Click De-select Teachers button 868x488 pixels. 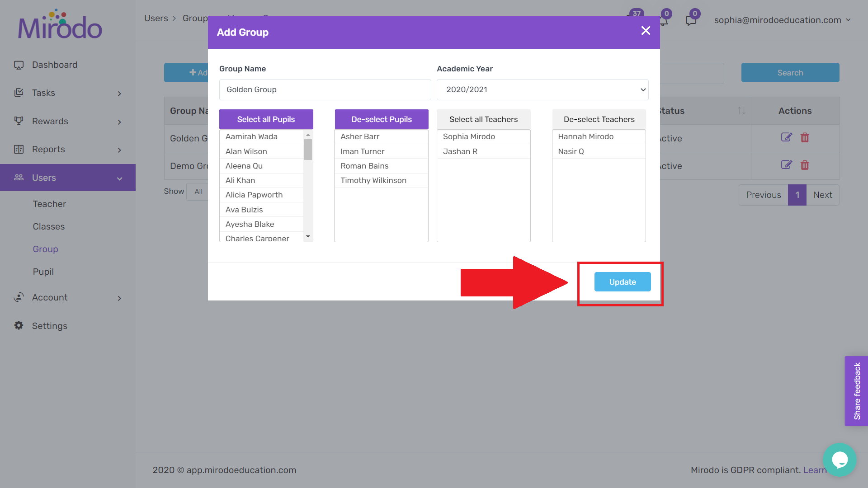tap(599, 119)
